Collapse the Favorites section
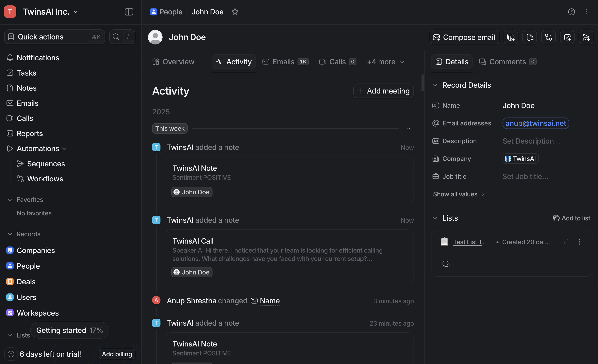 pos(10,200)
